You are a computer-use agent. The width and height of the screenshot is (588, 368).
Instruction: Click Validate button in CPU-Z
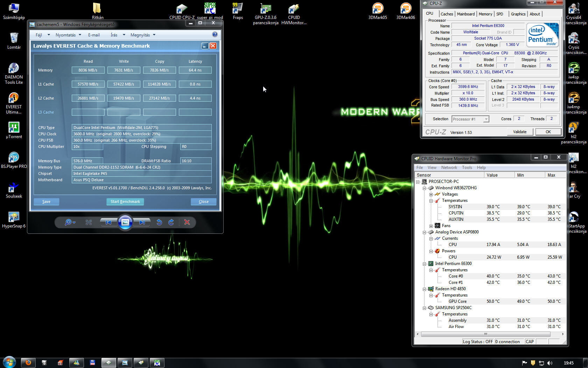click(520, 132)
